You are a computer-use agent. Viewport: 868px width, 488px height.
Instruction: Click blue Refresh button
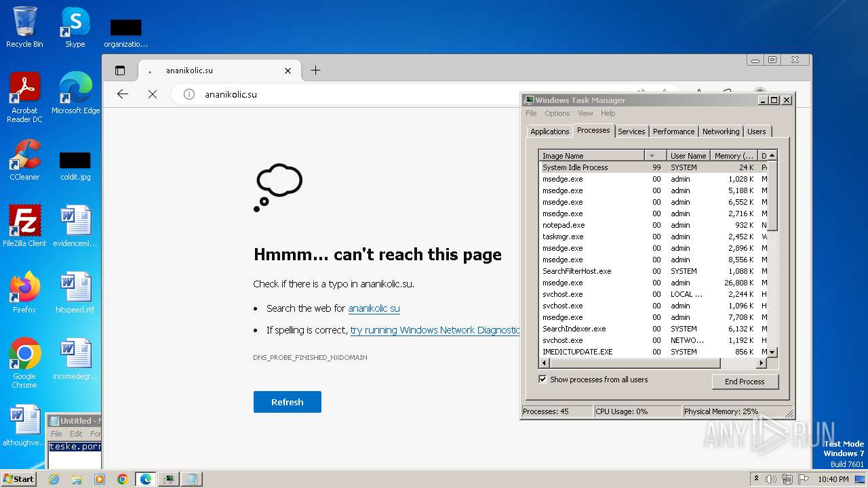coord(288,402)
